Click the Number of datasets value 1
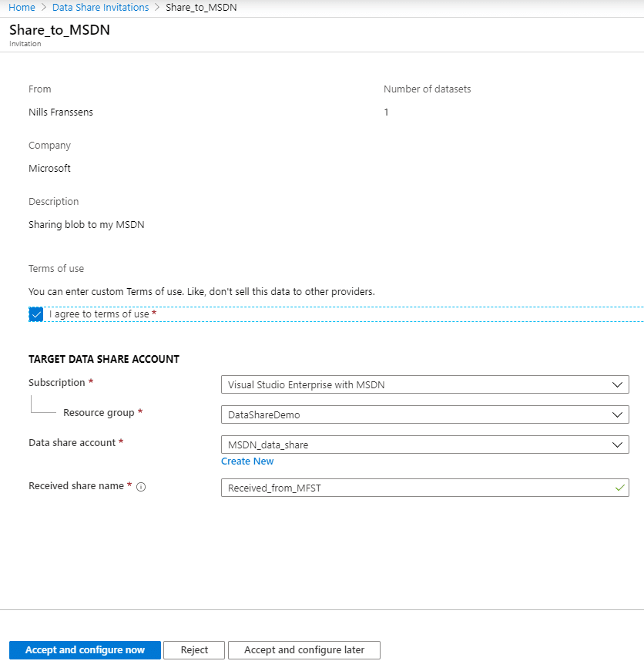 [386, 112]
